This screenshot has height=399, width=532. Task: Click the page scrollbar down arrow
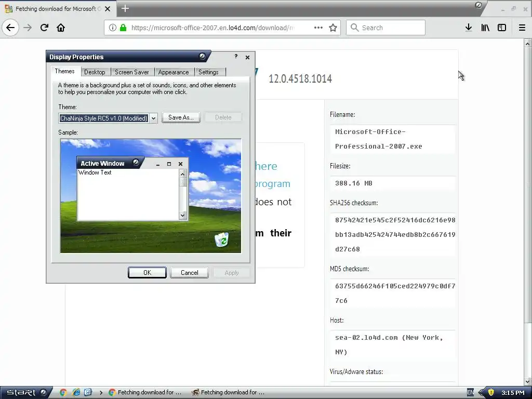[528, 381]
